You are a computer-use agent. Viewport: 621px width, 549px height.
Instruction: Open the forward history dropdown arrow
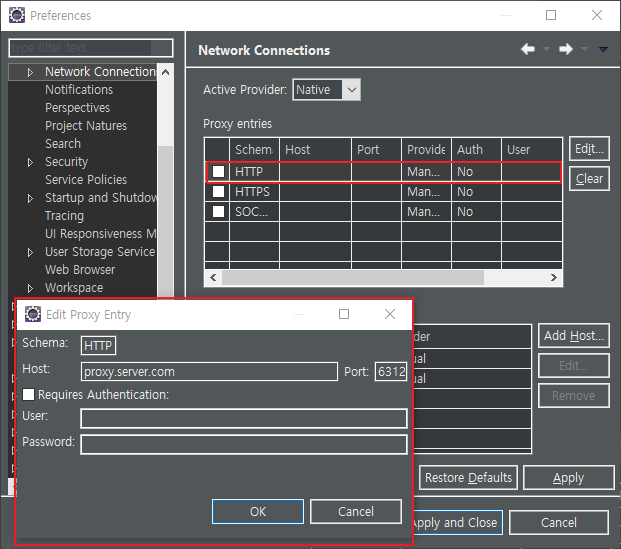(x=584, y=50)
